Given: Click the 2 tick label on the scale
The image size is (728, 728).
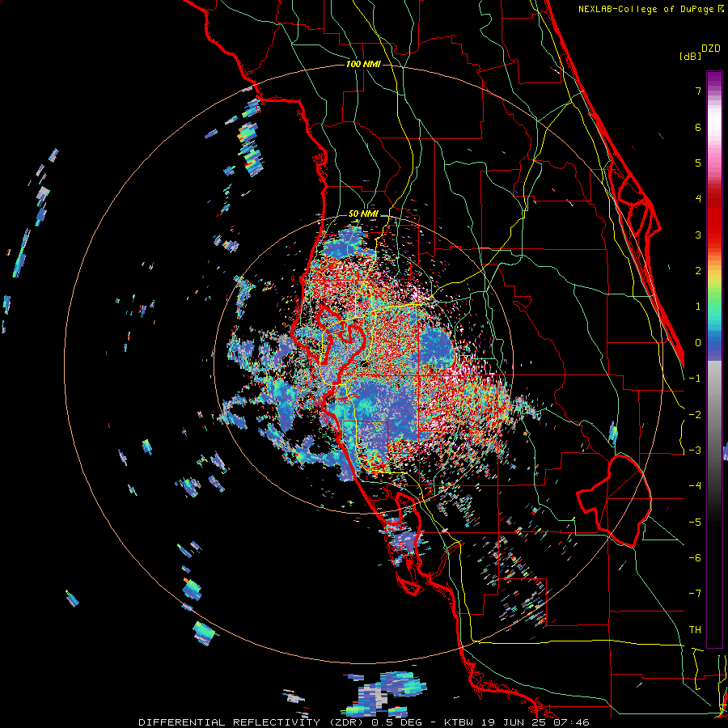Looking at the screenshot, I should click(698, 271).
